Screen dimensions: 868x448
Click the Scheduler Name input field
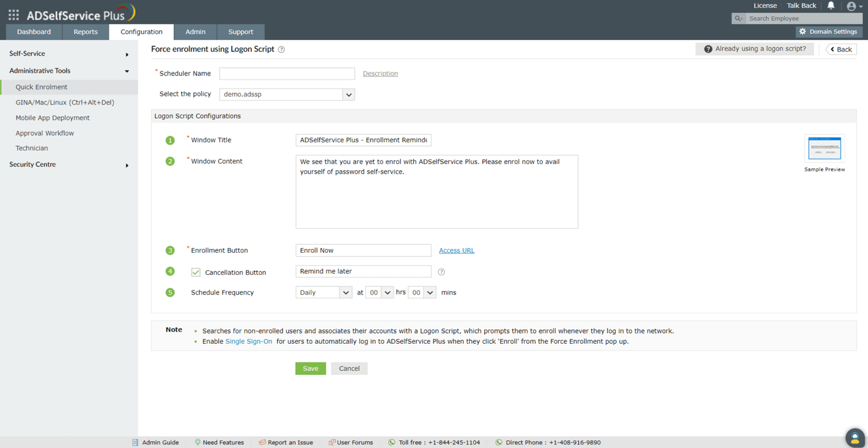point(287,74)
